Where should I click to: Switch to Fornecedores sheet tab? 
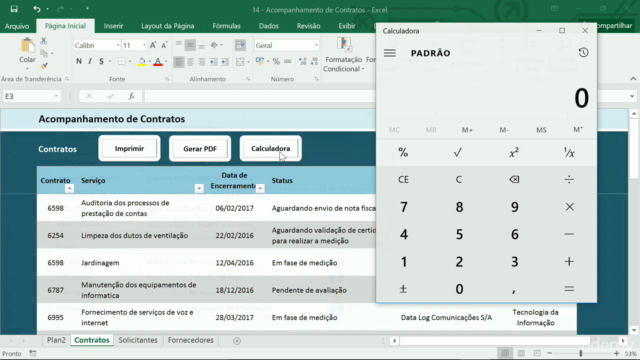[191, 340]
